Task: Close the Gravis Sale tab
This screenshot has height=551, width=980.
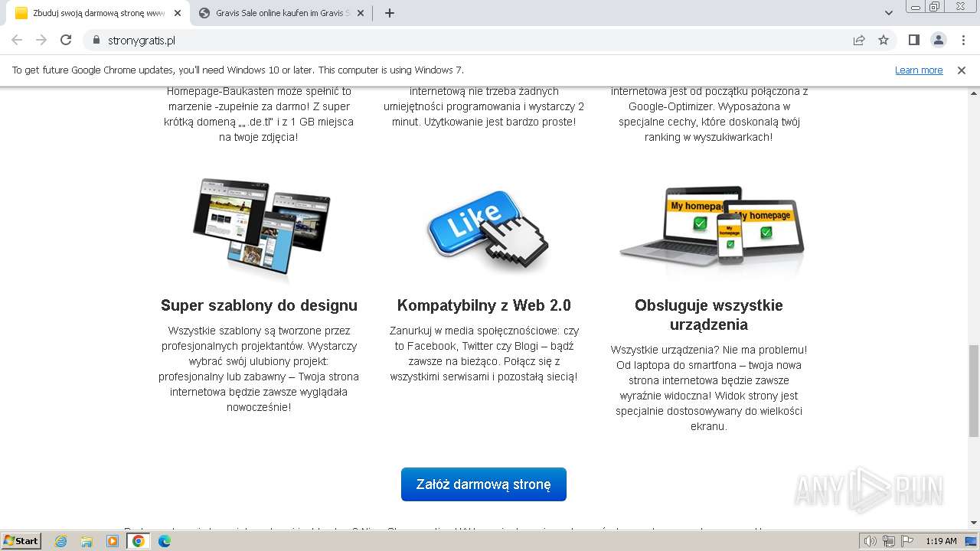Action: pos(361,13)
